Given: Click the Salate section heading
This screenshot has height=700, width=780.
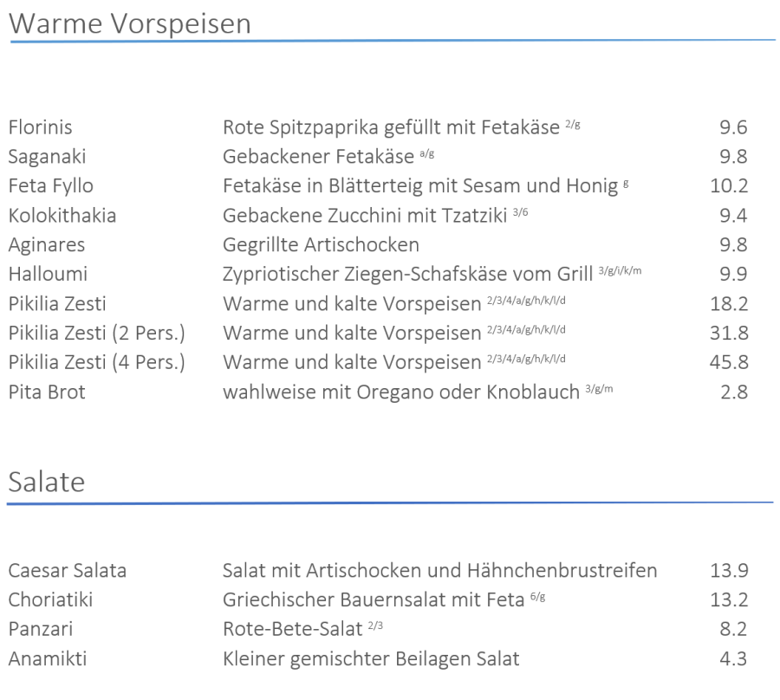Looking at the screenshot, I should pyautogui.click(x=47, y=482).
